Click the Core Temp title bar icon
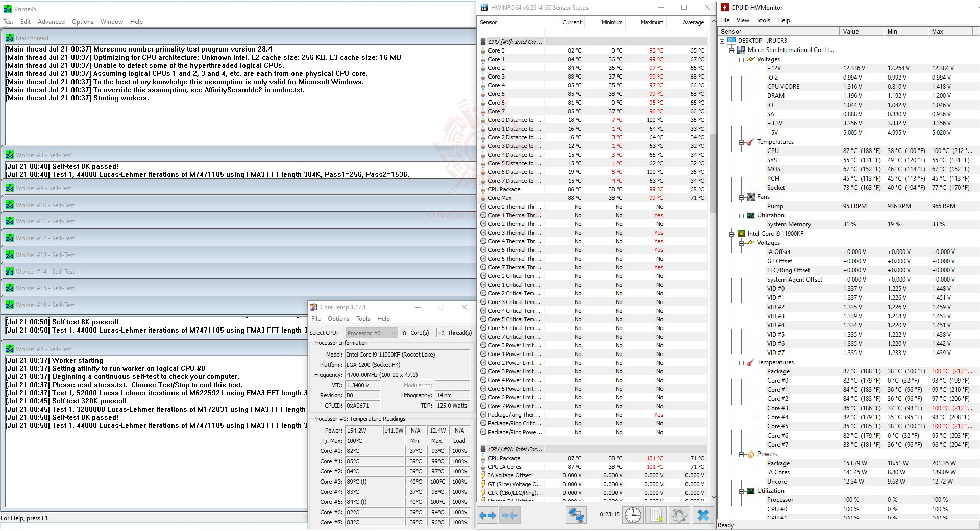Screen dimensions: 980x531 [x=313, y=307]
